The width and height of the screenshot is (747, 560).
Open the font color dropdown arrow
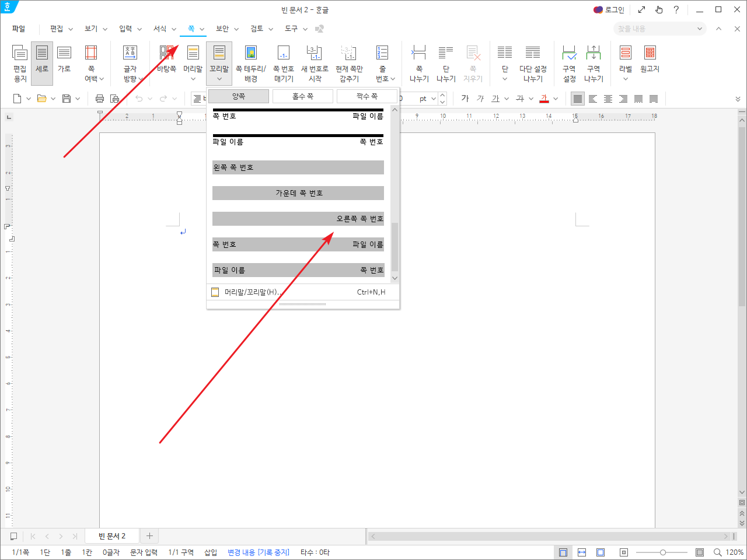point(556,99)
